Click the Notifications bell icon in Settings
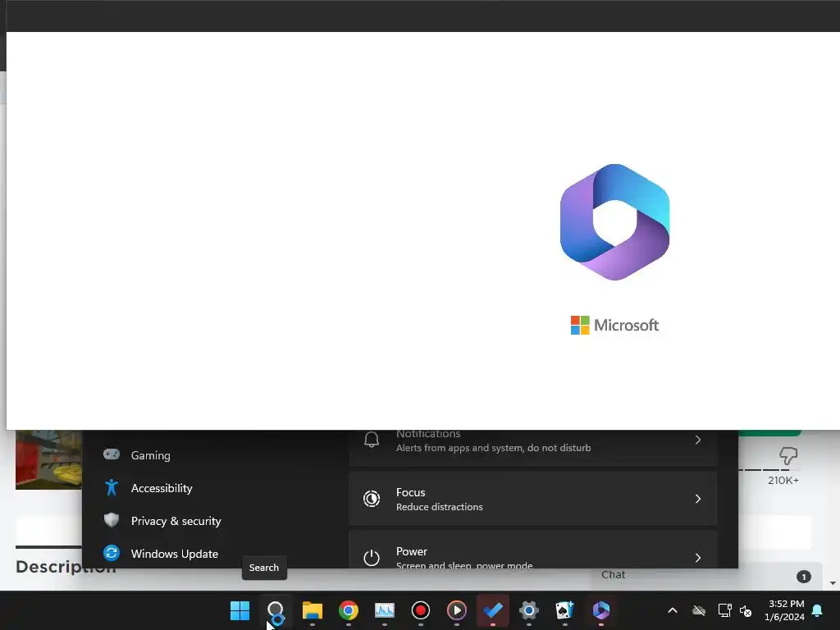 pos(372,440)
